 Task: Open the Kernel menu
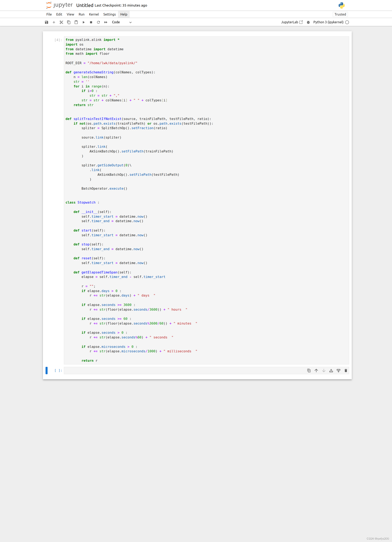point(94,14)
